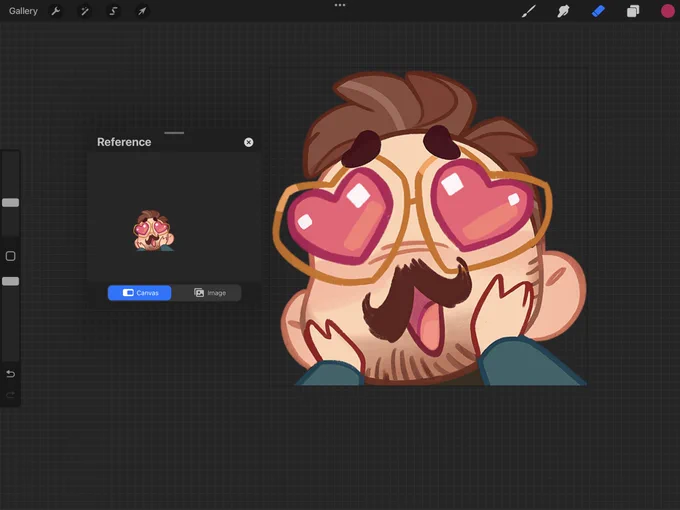680x510 pixels.
Task: Open the active color picker circle
Action: point(667,11)
